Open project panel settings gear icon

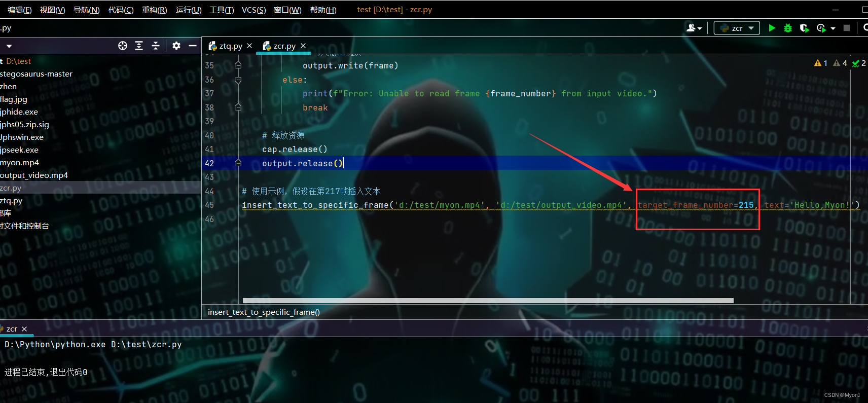tap(176, 46)
